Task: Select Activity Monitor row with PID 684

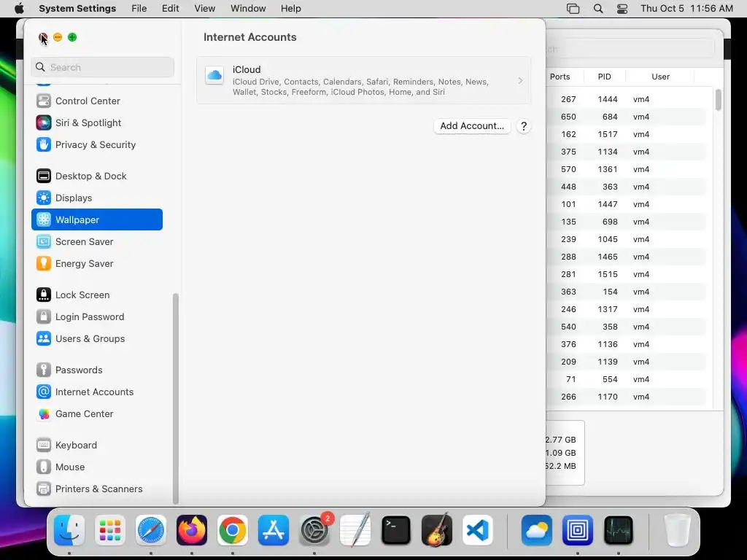Action: click(x=626, y=117)
